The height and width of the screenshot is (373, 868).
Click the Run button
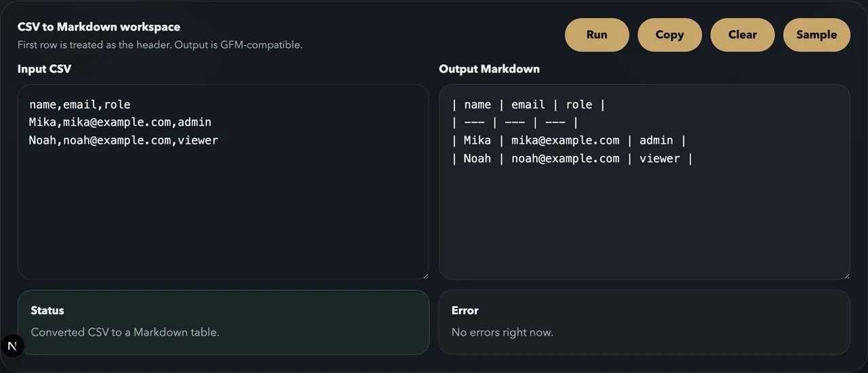coord(597,35)
